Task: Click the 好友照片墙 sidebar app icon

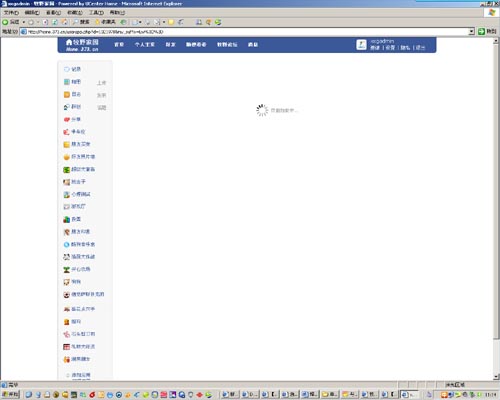Action: pyautogui.click(x=67, y=157)
